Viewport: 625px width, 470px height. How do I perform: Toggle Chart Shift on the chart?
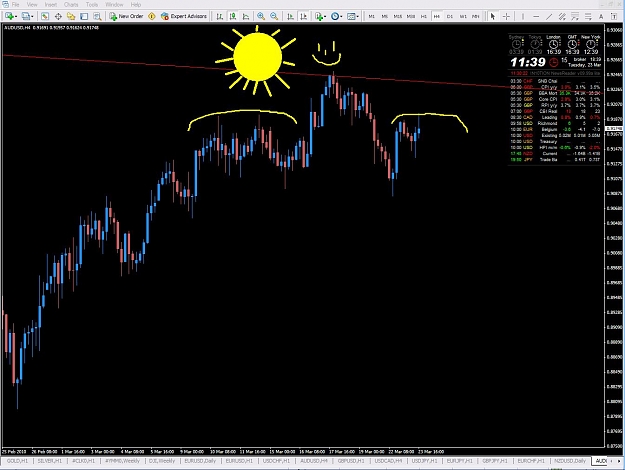pyautogui.click(x=303, y=16)
